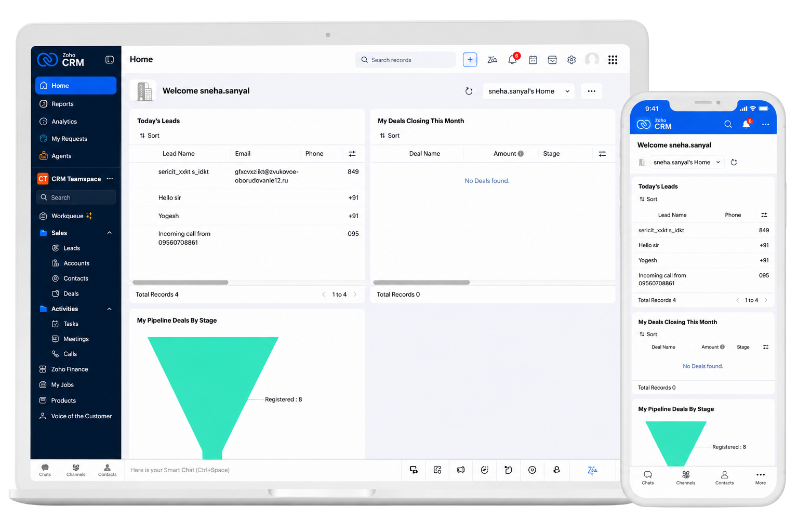Click the sidebar Search field
Screen dimensions: 798x532
(x=76, y=197)
